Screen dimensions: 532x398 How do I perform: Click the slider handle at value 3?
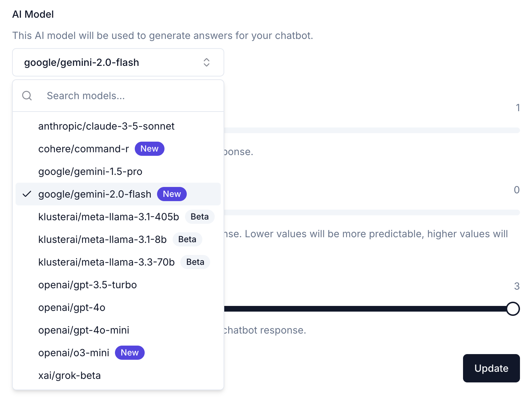pos(513,309)
